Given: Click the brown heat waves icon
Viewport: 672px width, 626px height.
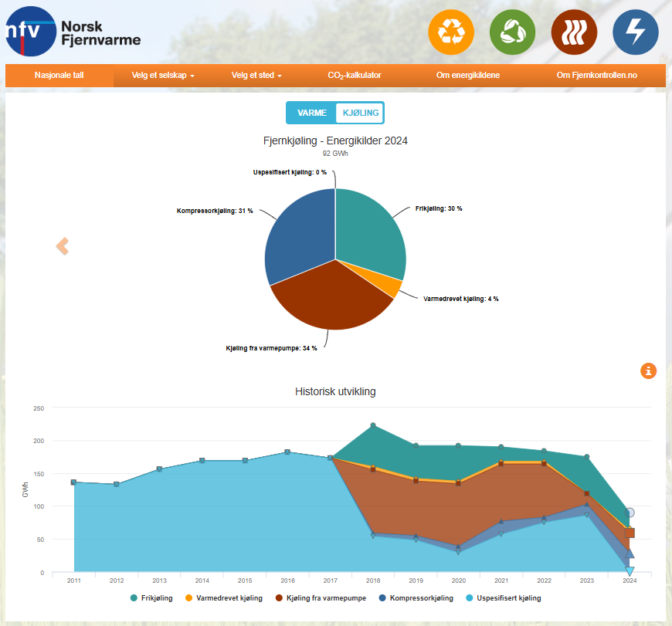Looking at the screenshot, I should [x=574, y=32].
